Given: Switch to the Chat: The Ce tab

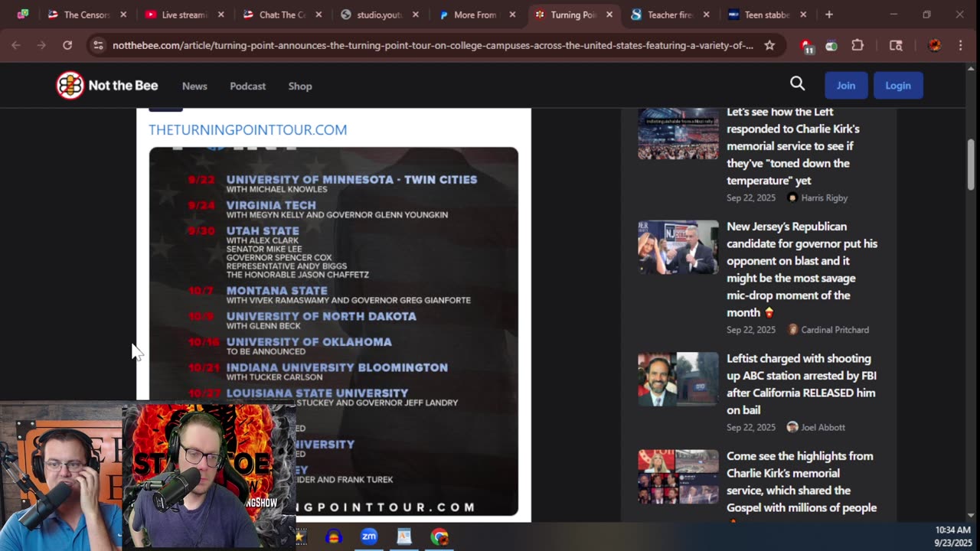Looking at the screenshot, I should coord(282,15).
